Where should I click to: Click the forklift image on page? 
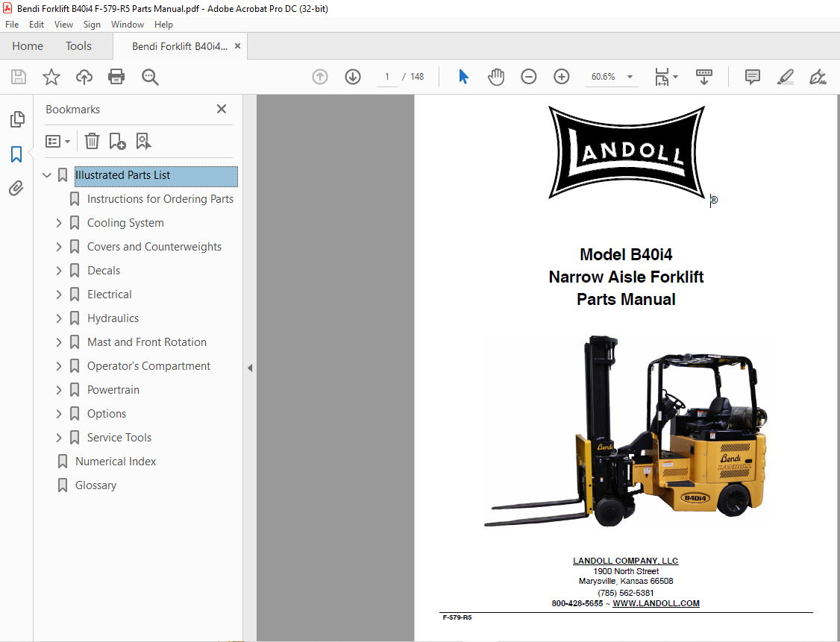click(626, 430)
